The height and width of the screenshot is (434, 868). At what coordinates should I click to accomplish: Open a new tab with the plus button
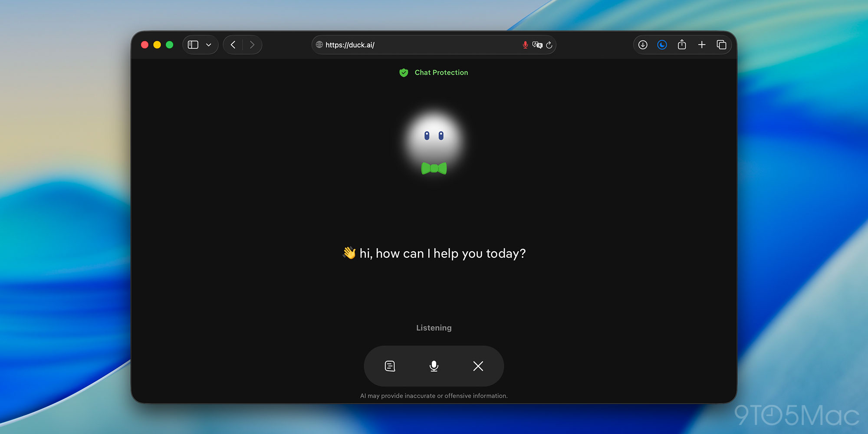point(702,45)
